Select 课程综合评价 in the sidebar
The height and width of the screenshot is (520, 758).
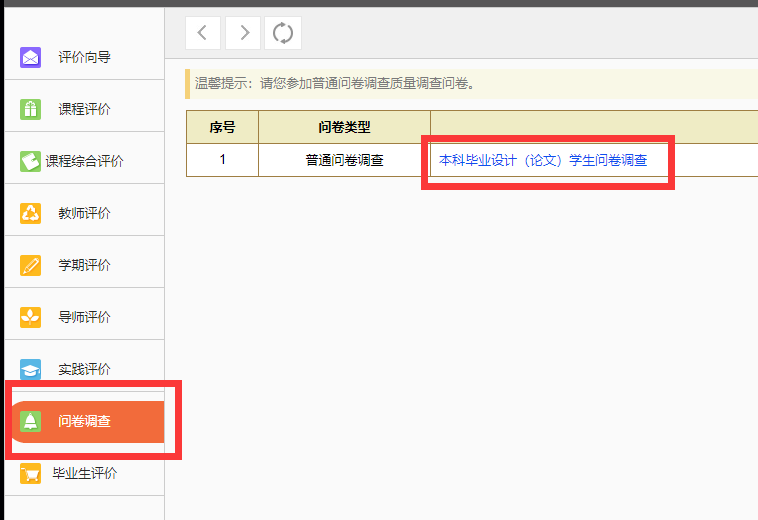[x=85, y=161]
